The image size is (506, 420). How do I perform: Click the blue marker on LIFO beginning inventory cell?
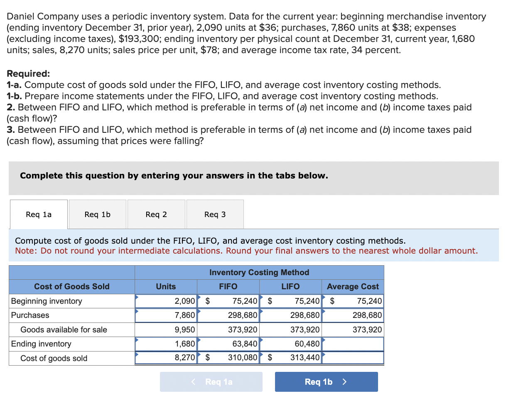(261, 298)
